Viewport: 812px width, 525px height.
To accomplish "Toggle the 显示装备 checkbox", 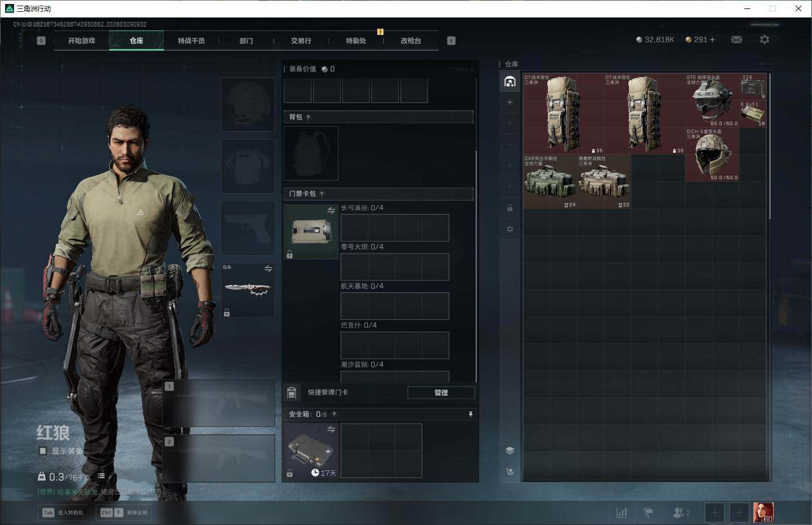I will (x=43, y=451).
